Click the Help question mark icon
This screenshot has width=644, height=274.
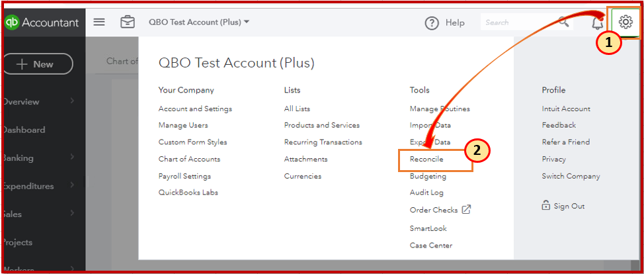[432, 23]
